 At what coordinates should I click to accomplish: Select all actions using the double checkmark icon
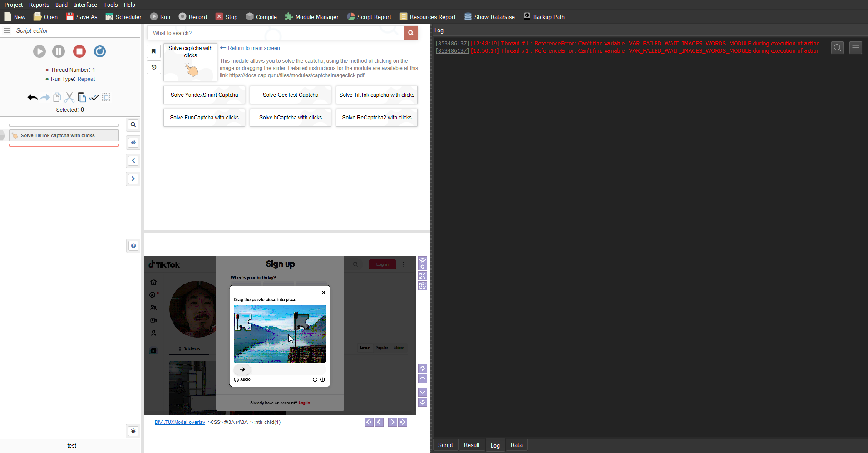coord(94,97)
